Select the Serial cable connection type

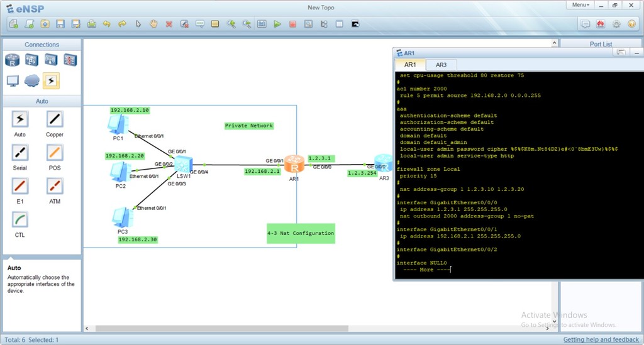coord(20,153)
